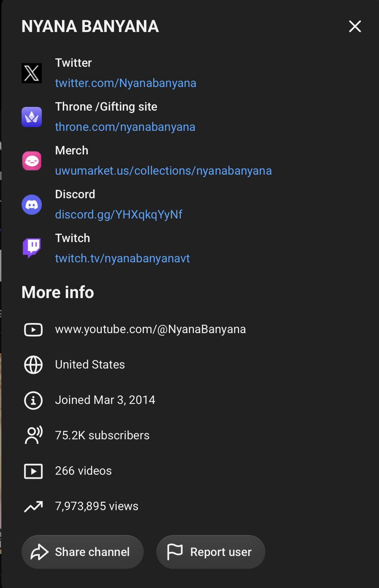Image resolution: width=379 pixels, height=588 pixels.
Task: Click the Twitch label text
Action: click(72, 238)
